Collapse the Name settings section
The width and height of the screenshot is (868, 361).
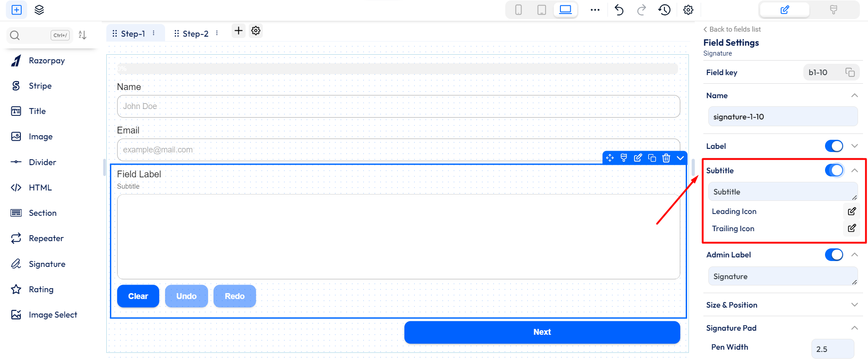pyautogui.click(x=854, y=95)
